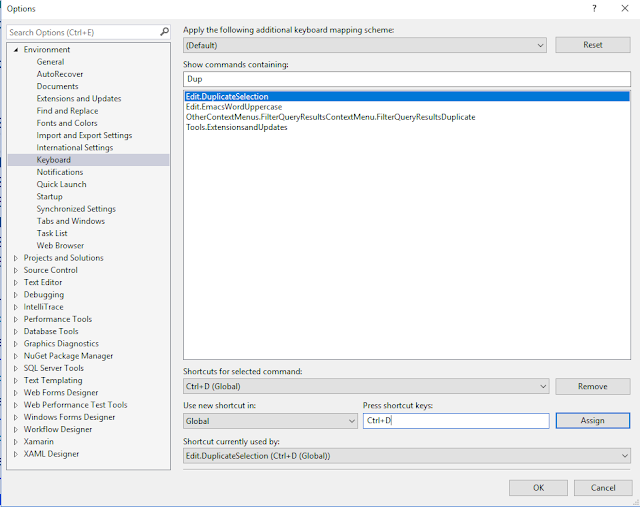Open Web Browser settings
The image size is (640, 507).
[60, 245]
